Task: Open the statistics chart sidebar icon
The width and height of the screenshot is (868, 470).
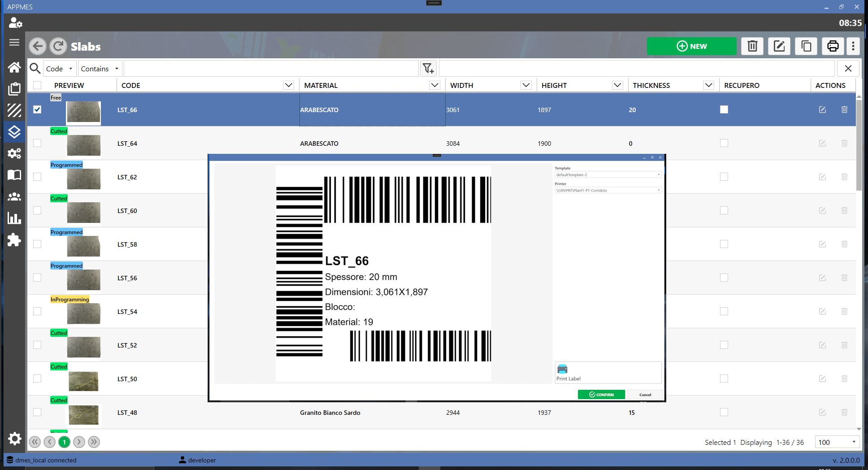Action: tap(14, 218)
